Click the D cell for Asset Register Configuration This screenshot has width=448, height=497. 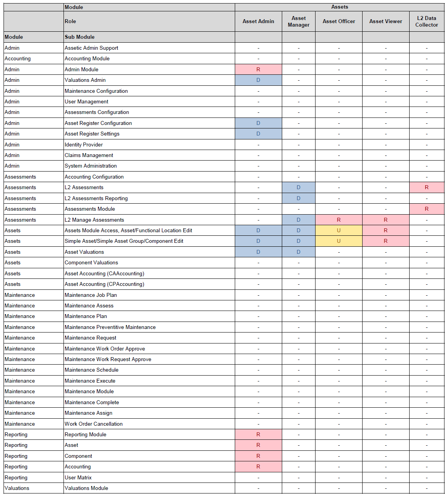258,123
